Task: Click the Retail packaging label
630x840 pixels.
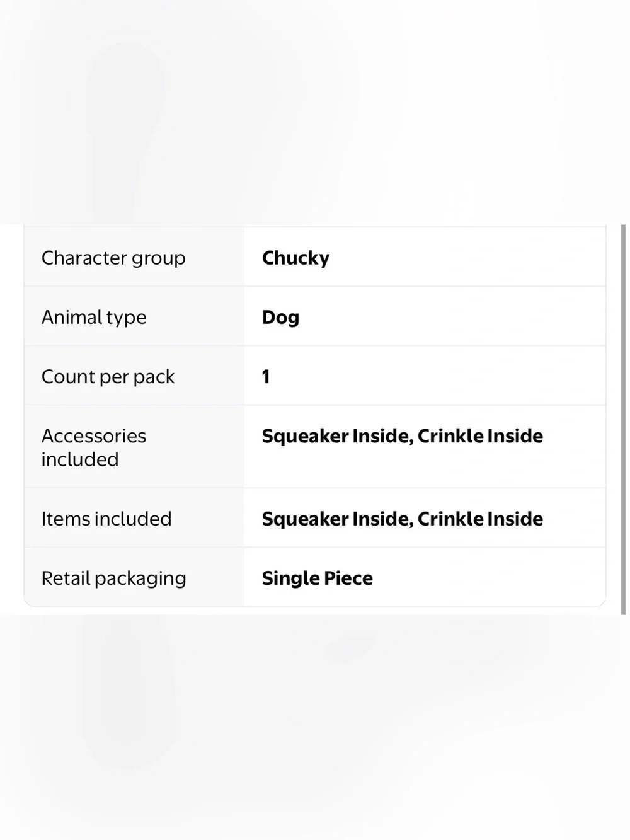Action: pyautogui.click(x=114, y=578)
